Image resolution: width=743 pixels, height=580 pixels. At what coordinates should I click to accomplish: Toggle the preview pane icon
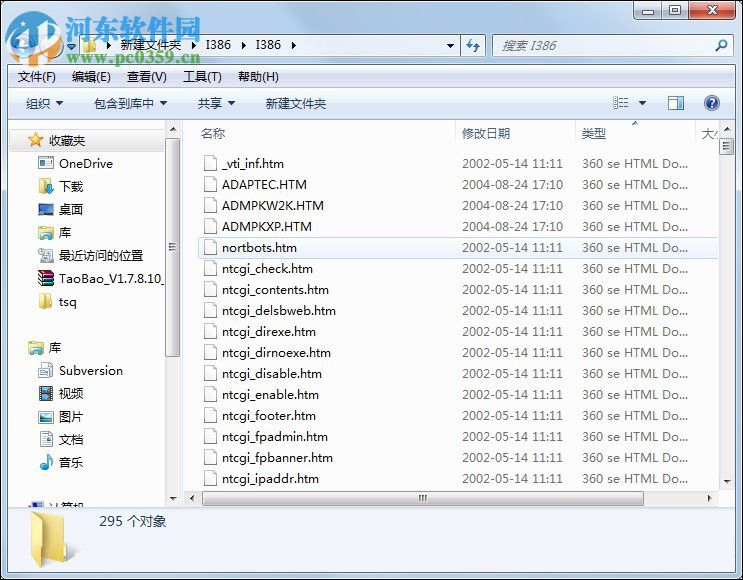point(676,103)
